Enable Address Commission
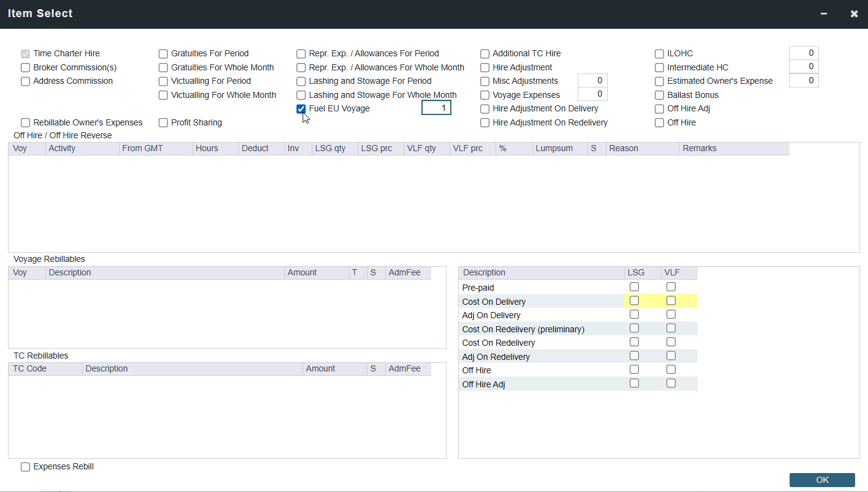The width and height of the screenshot is (868, 492). (25, 81)
